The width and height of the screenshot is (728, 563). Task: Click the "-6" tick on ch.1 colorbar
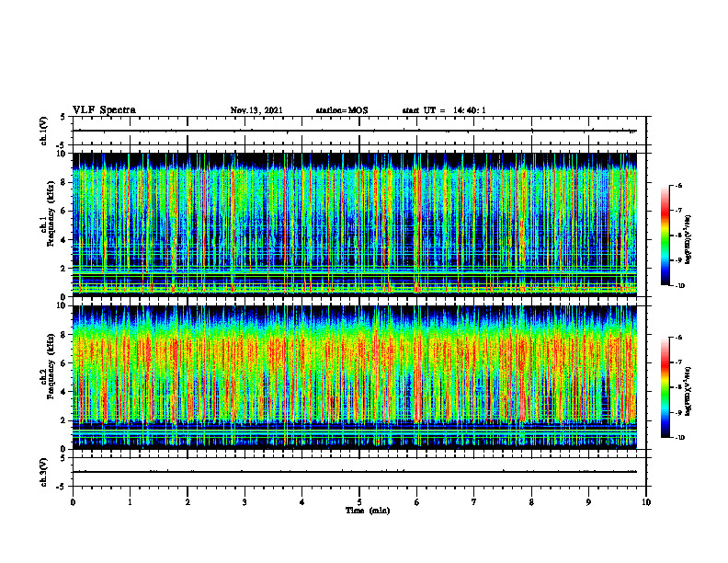[678, 185]
